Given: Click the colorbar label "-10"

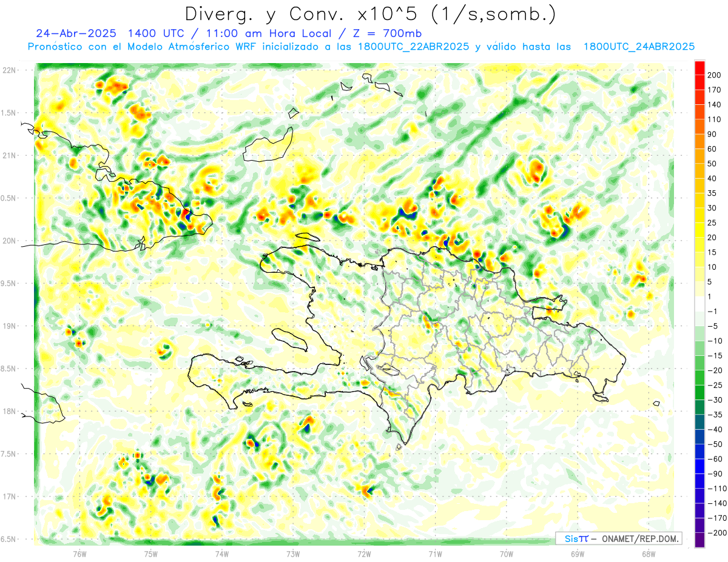Looking at the screenshot, I should (714, 341).
